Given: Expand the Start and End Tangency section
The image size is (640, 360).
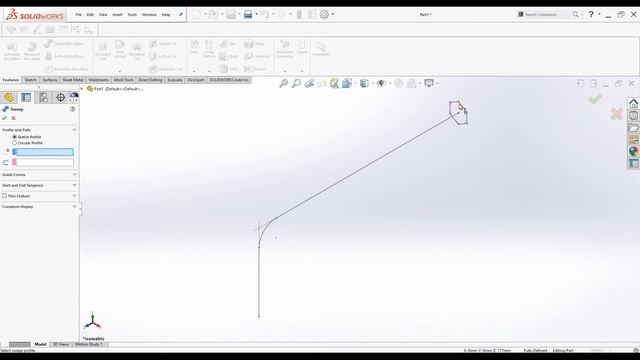Looking at the screenshot, I should click(x=74, y=185).
